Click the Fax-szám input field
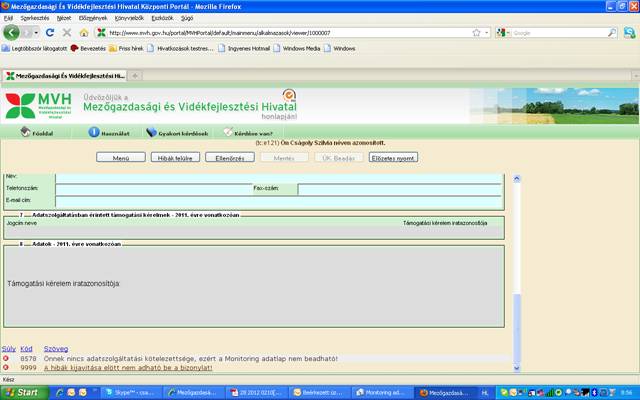This screenshot has height=400, width=640. 400,189
